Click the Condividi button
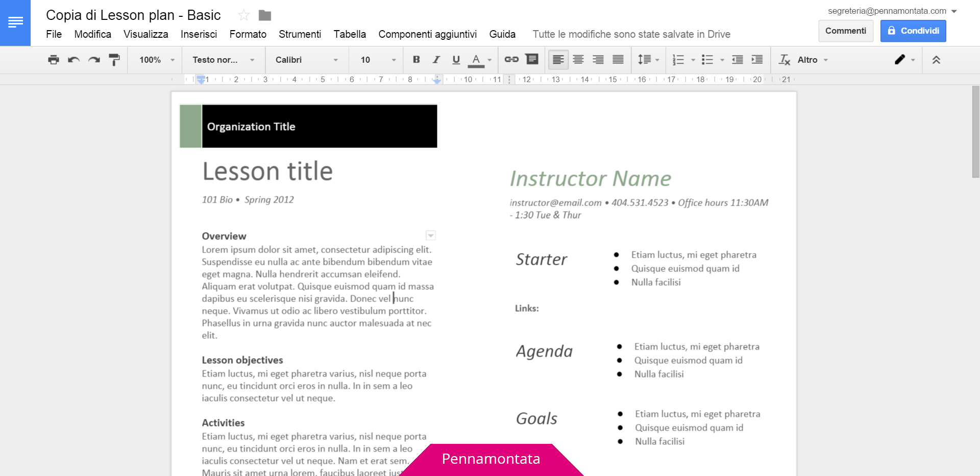 point(913,31)
